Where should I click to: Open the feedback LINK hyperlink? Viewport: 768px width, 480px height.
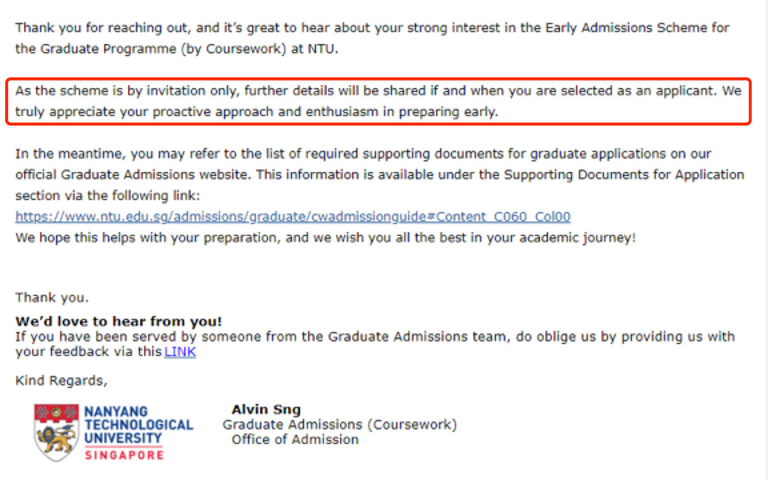tap(180, 352)
